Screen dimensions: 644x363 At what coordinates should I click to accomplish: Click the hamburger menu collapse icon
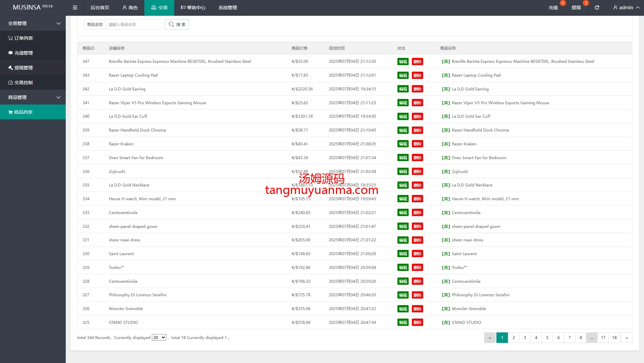point(75,8)
